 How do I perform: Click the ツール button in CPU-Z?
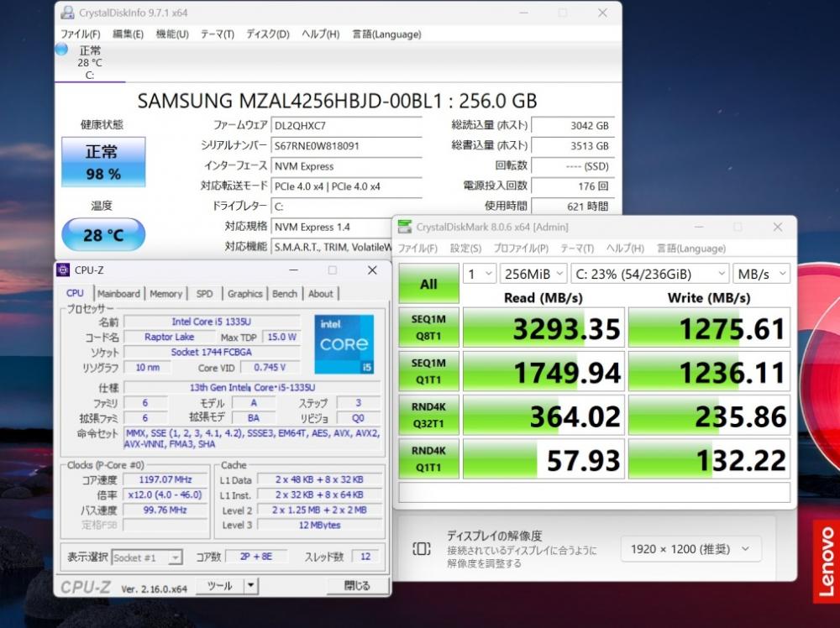tap(219, 586)
